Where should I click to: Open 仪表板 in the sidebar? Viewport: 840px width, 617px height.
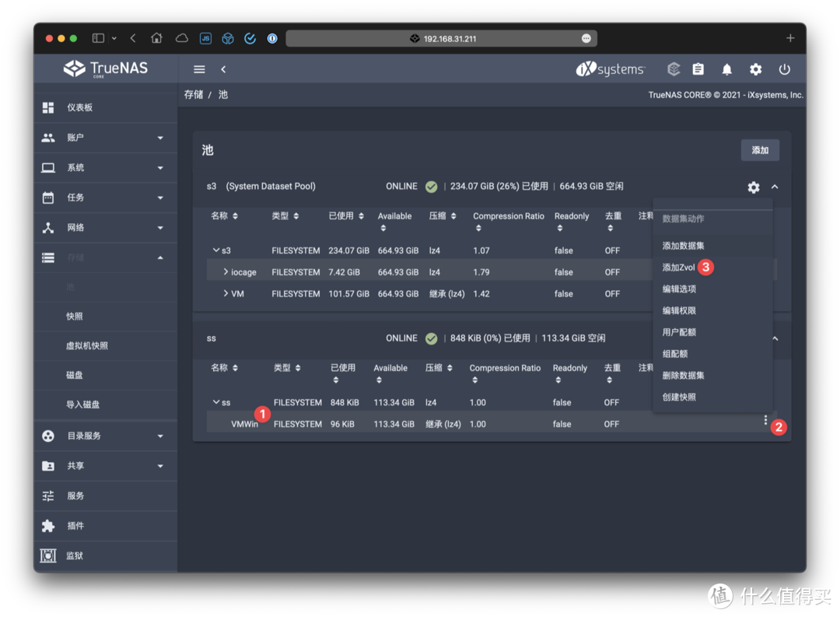(x=79, y=107)
